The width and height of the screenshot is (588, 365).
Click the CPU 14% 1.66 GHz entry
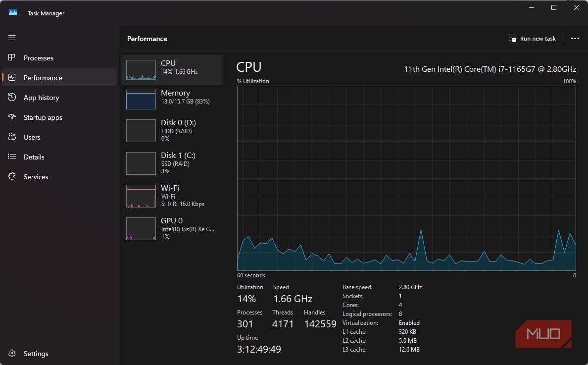(172, 70)
